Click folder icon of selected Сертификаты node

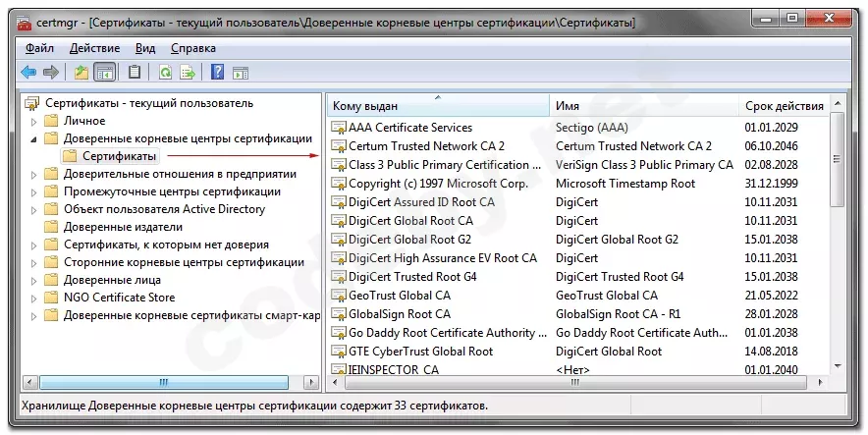pyautogui.click(x=70, y=156)
